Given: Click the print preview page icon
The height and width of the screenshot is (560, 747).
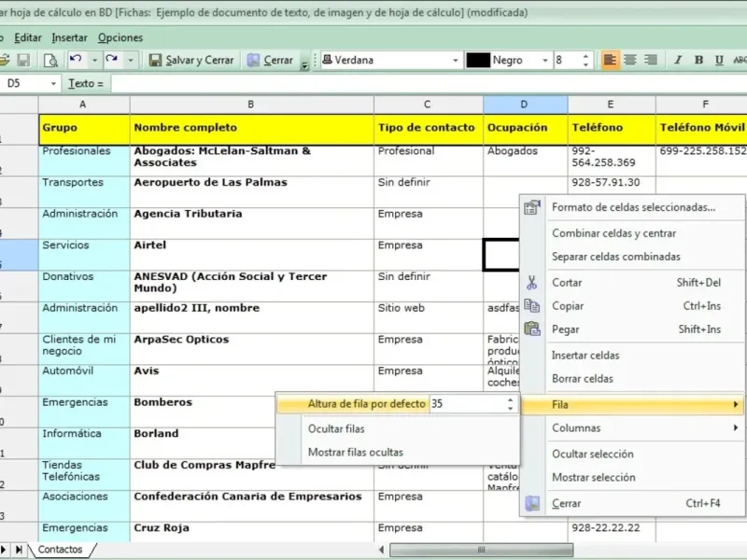Looking at the screenshot, I should [x=50, y=60].
